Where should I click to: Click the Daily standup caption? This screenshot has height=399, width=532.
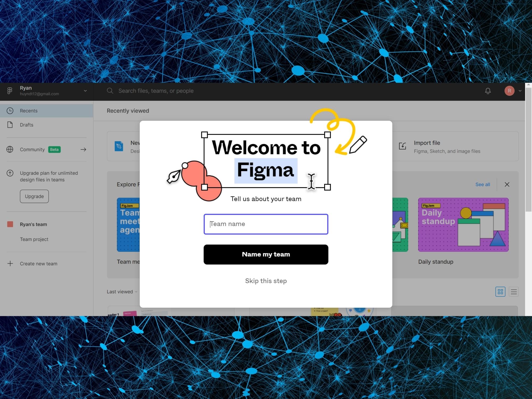point(436,262)
